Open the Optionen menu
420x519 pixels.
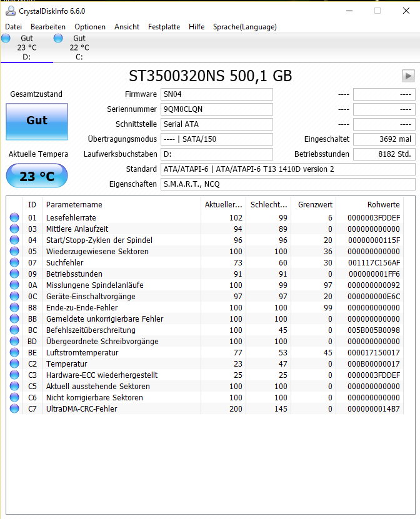pos(90,27)
